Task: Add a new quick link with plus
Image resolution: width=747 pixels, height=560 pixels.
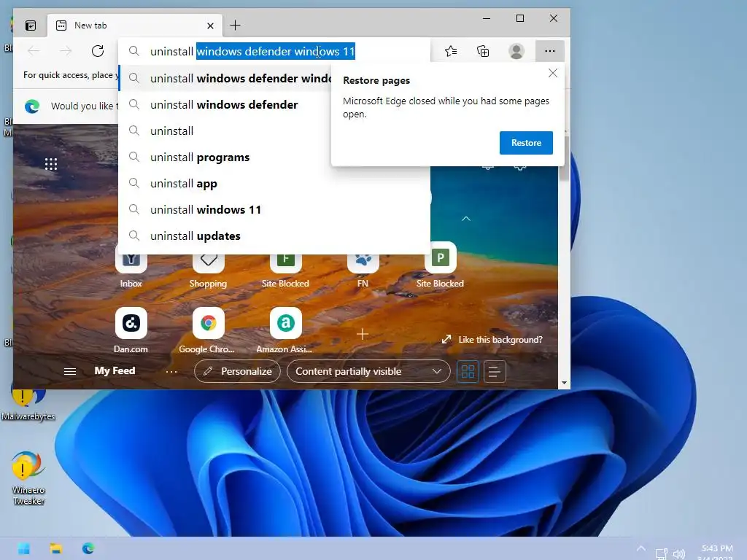Action: 363,334
